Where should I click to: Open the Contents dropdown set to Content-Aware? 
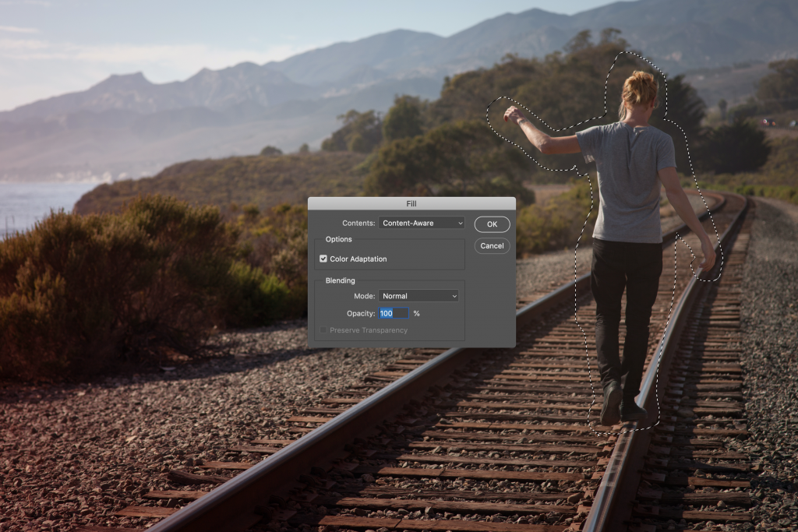click(422, 223)
